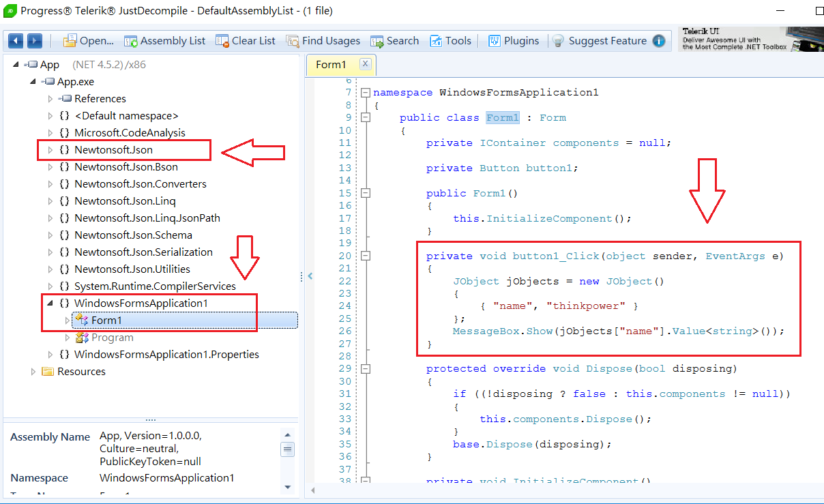Collapse the App assembly node

(16, 65)
